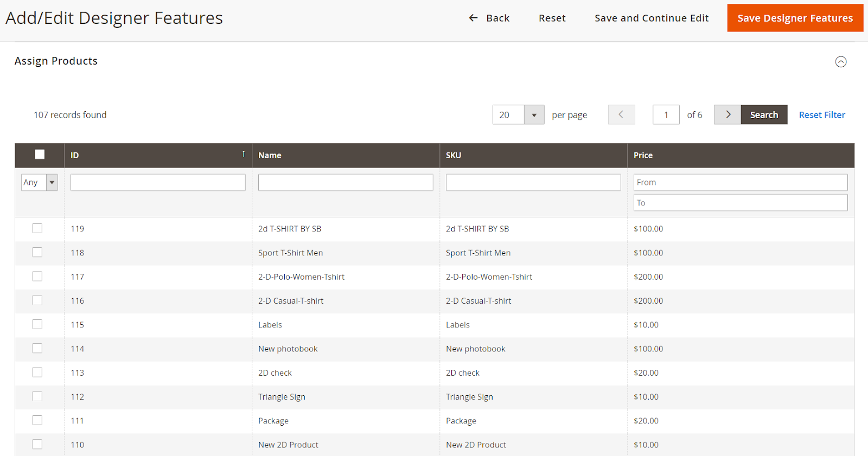Open the Any selection filter dropdown

point(40,182)
